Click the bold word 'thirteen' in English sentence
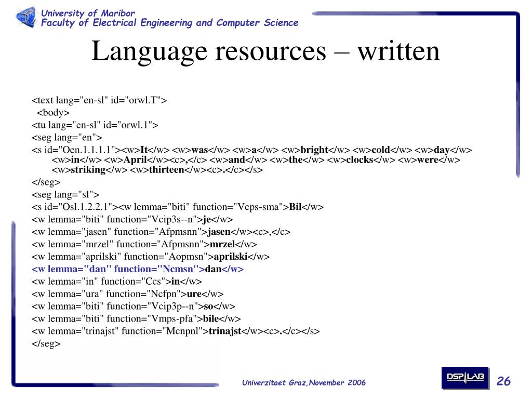Viewport: 532px width, 399px height. pos(167,170)
